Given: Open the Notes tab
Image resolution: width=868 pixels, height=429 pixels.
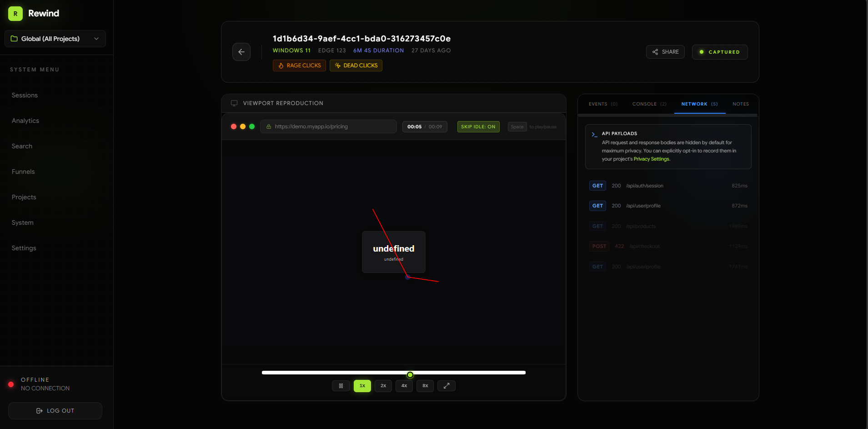Looking at the screenshot, I should click(x=741, y=104).
